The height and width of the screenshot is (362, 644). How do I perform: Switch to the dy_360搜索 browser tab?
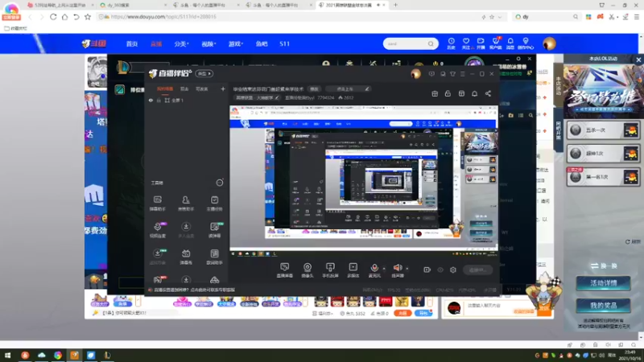tap(133, 6)
